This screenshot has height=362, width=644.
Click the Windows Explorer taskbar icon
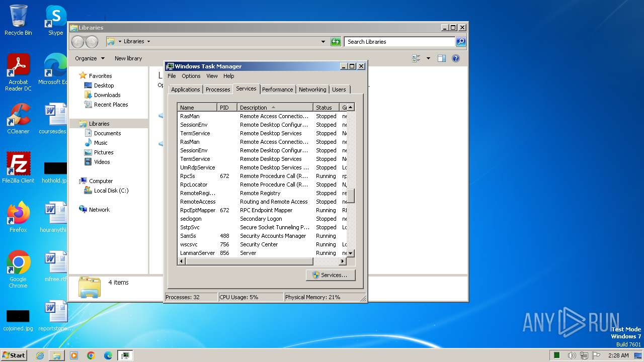[57, 355]
